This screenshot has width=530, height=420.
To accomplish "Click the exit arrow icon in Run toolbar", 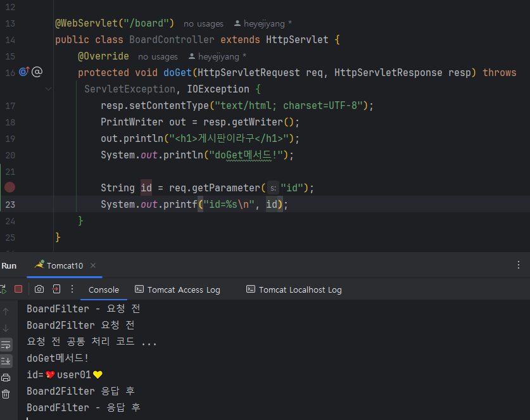I will (56, 289).
